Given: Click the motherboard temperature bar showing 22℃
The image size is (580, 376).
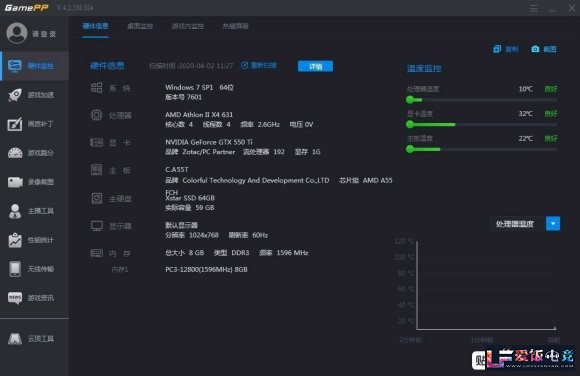Looking at the screenshot, I should point(482,149).
